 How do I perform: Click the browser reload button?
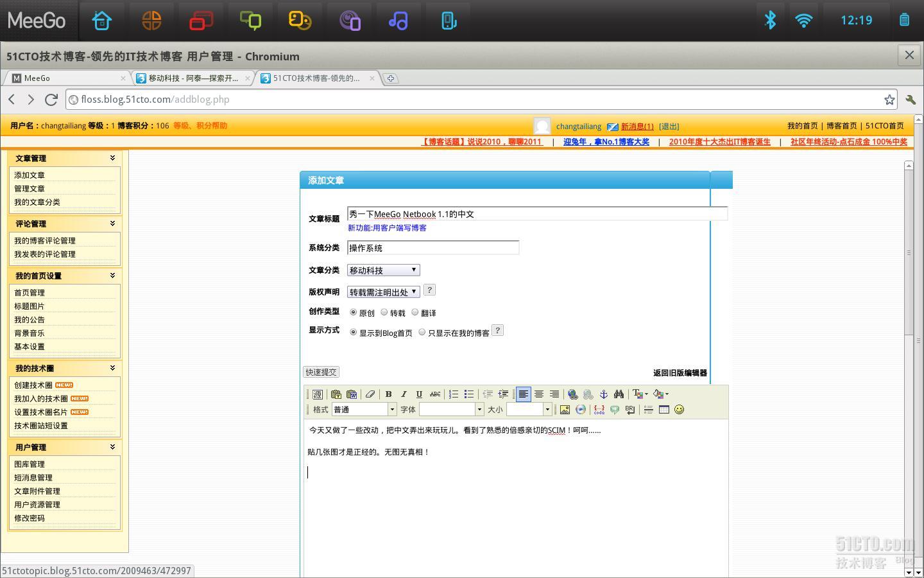click(x=51, y=100)
